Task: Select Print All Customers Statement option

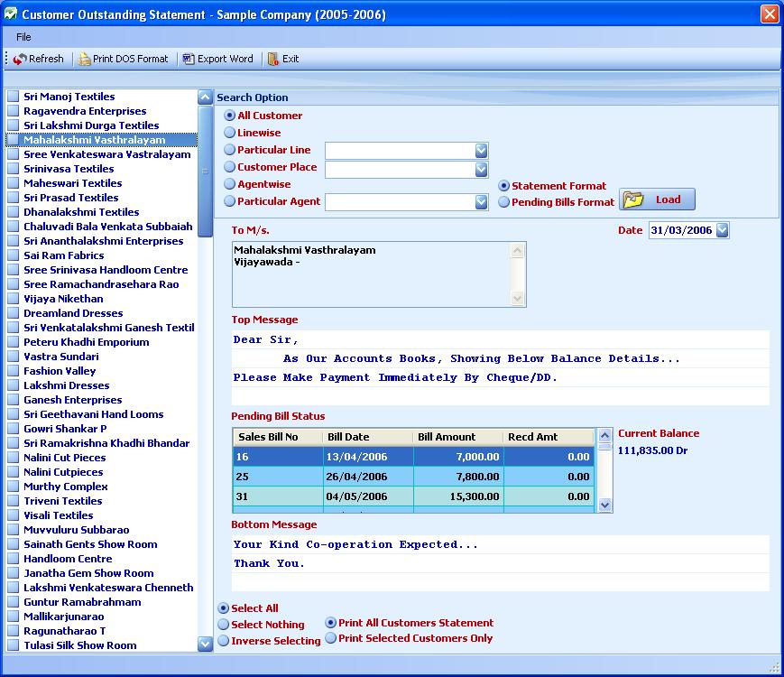Action: (x=330, y=623)
